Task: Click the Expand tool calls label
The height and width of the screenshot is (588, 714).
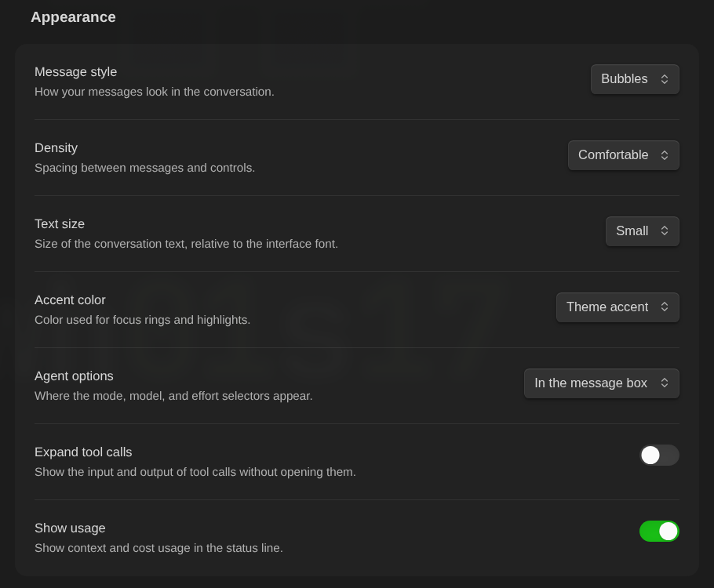Action: [83, 452]
